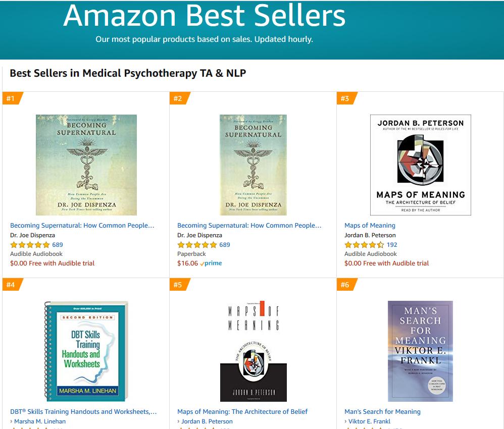Open the DBT Skills Training book cover
Image resolution: width=504 pixels, height=429 pixels.
coord(86,351)
